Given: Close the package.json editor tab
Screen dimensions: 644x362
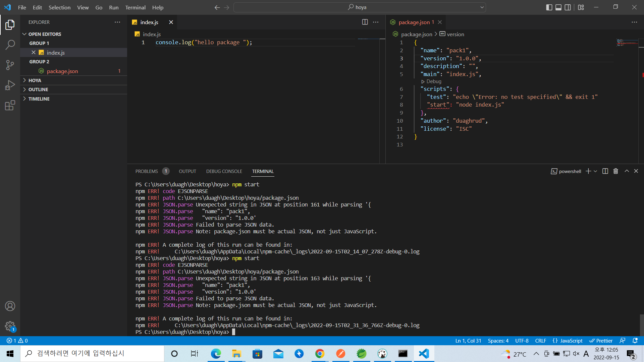Looking at the screenshot, I should pyautogui.click(x=440, y=22).
